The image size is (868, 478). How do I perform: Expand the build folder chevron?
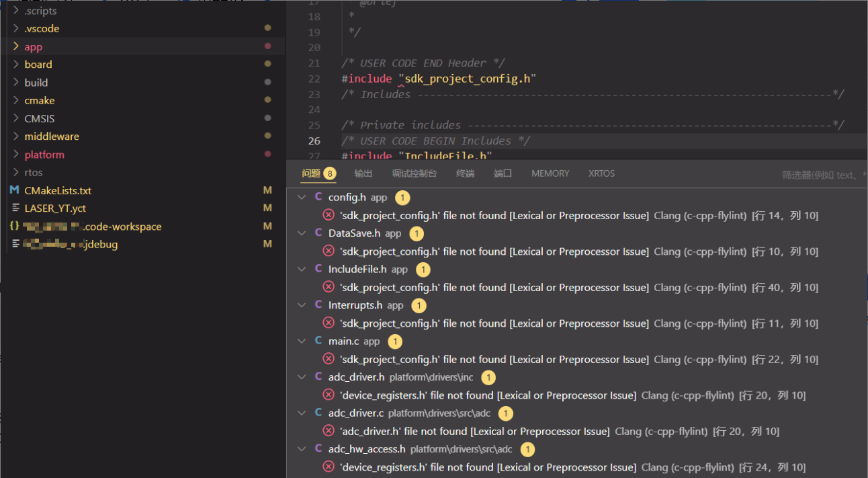16,82
